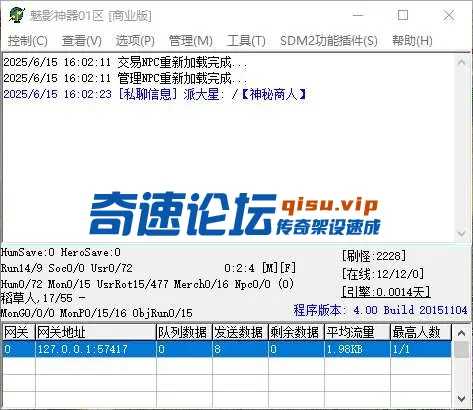Click the HumSave:0 HeroSave:0 status line
473x410 pixels.
61,252
